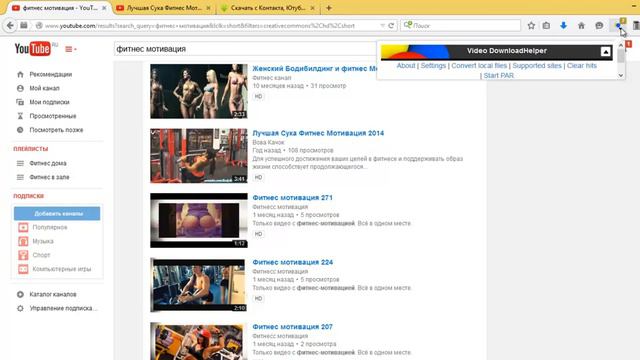The image size is (640, 360).
Task: Click the Supported sites link
Action: [x=537, y=66]
